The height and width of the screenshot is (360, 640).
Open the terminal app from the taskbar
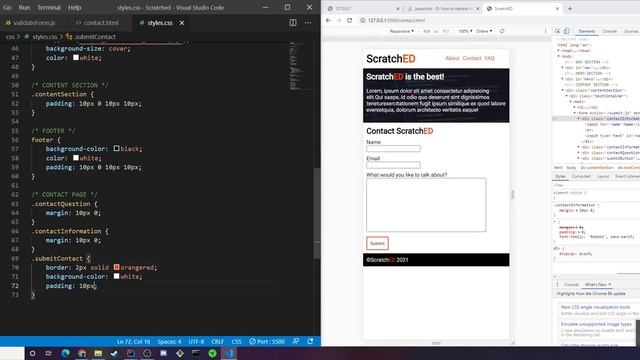click(x=196, y=353)
